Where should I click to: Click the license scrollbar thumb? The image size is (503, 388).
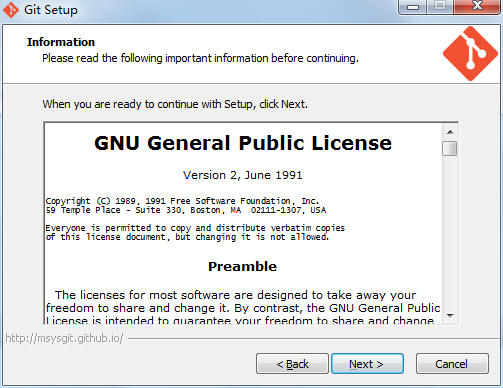[x=450, y=148]
